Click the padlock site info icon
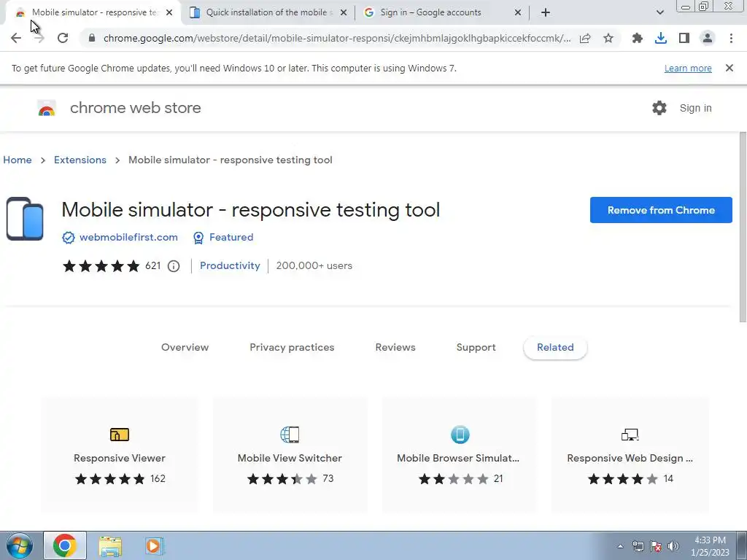Viewport: 747px width, 560px height. 92,38
